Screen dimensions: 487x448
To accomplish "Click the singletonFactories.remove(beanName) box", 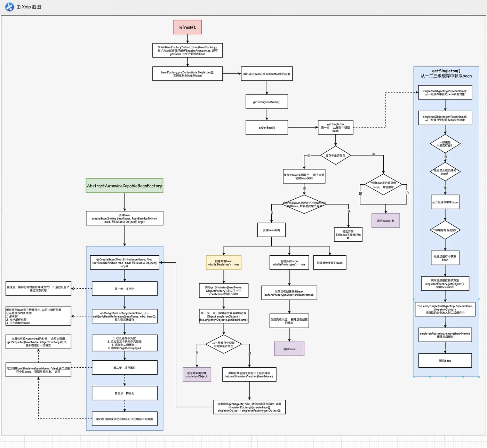I will [x=445, y=335].
